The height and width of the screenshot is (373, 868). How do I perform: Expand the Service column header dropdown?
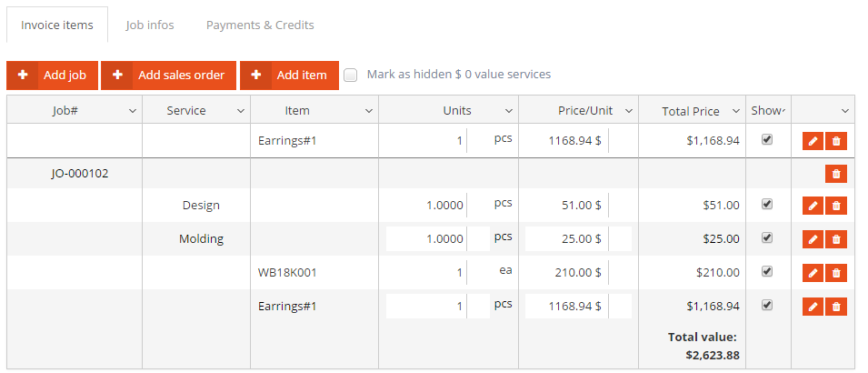pos(241,111)
